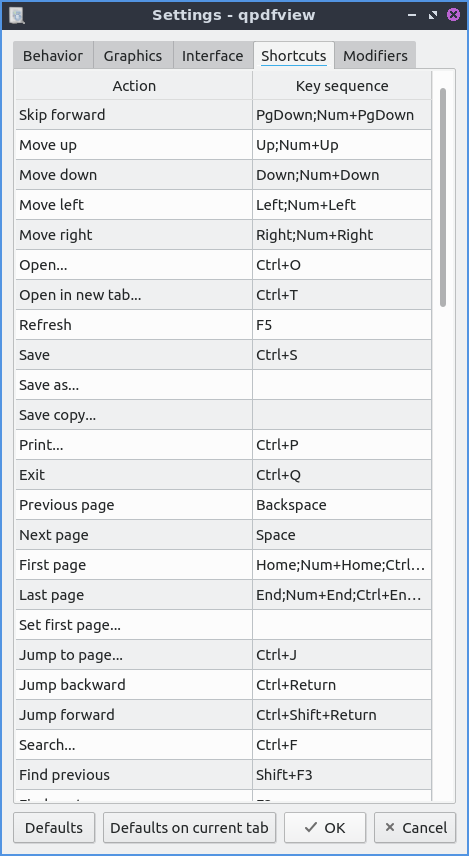
Task: Click the Action column header
Action: (x=134, y=86)
